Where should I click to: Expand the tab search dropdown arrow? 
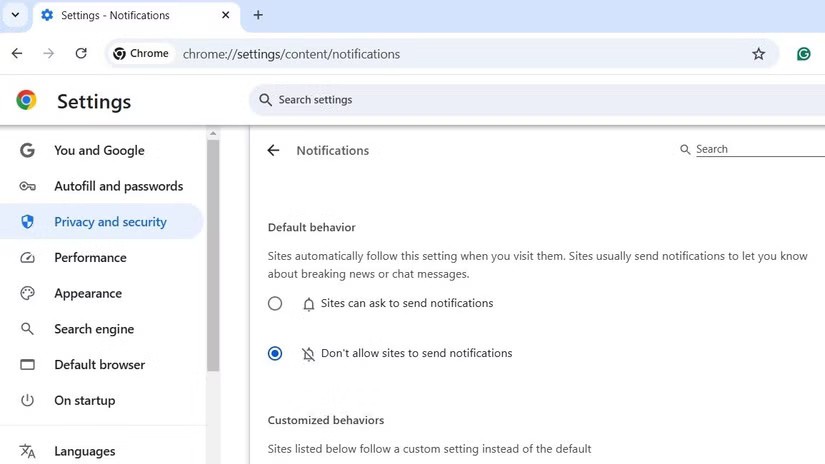point(15,15)
